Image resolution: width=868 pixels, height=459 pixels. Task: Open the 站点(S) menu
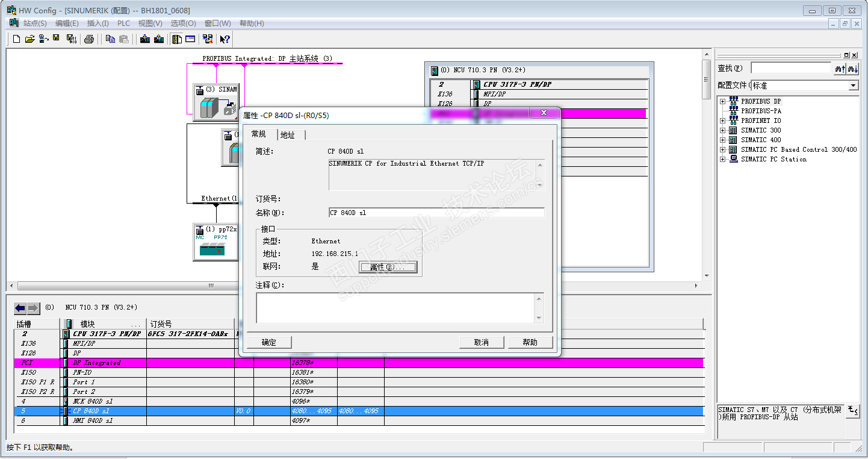(x=35, y=23)
